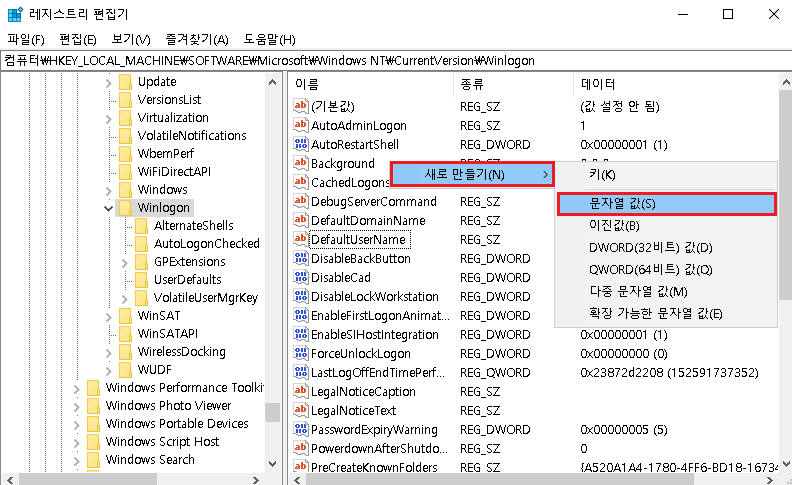Viewport: 792px width, 485px height.
Task: Click the folder icon of Winlogon key
Action: tap(126, 208)
